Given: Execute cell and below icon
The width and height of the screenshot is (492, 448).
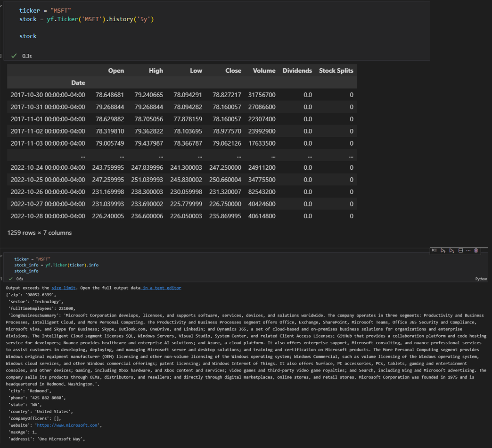Looking at the screenshot, I should tap(452, 250).
